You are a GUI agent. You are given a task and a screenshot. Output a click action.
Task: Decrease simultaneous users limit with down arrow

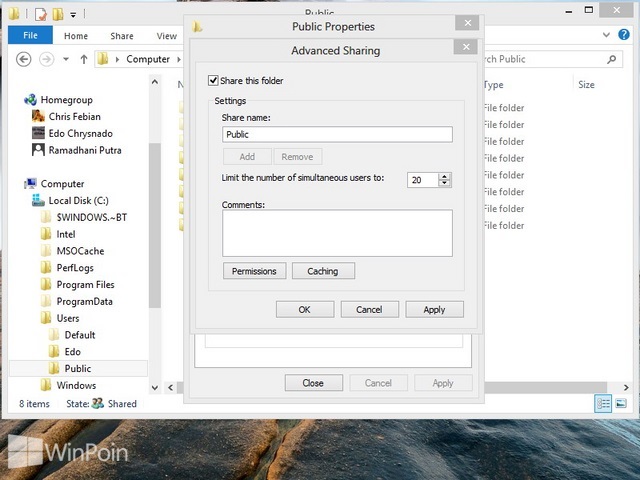coord(444,183)
